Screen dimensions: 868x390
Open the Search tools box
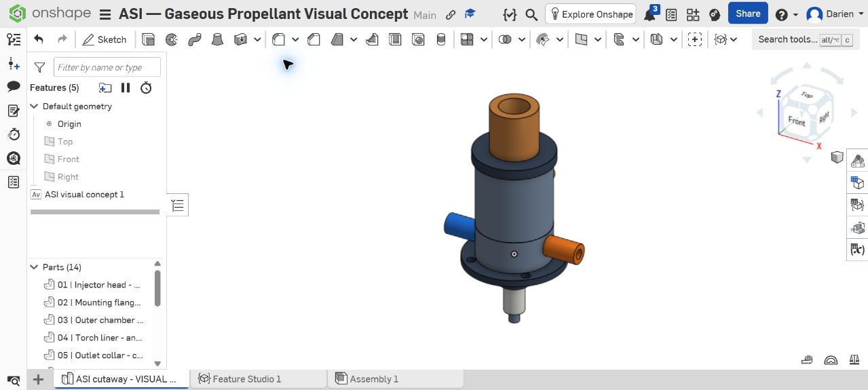(x=806, y=39)
